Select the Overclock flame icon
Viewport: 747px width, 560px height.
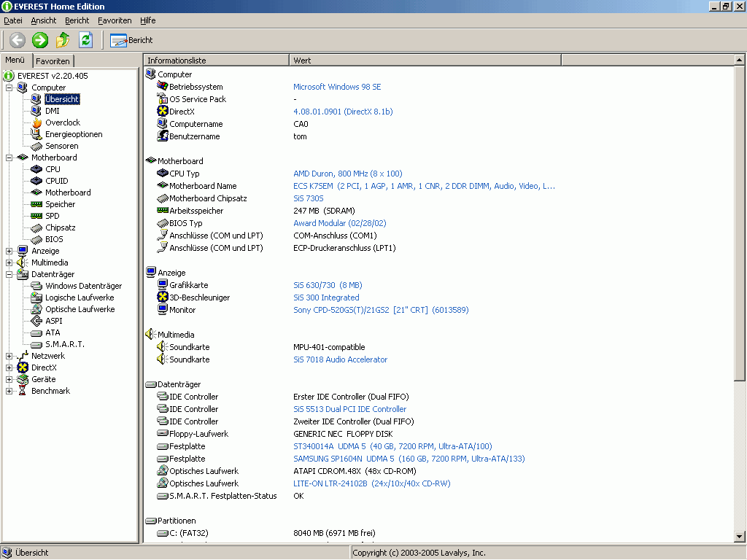[36, 122]
